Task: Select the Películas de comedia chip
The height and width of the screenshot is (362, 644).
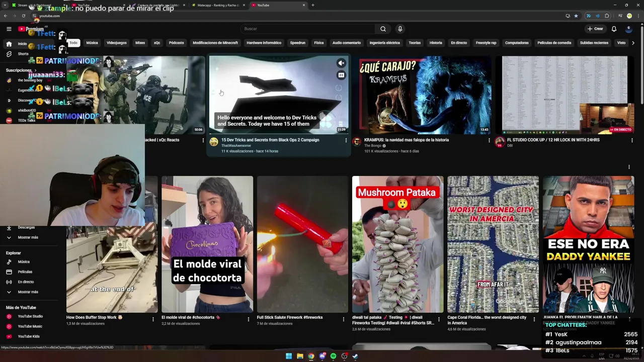Action: click(x=554, y=43)
